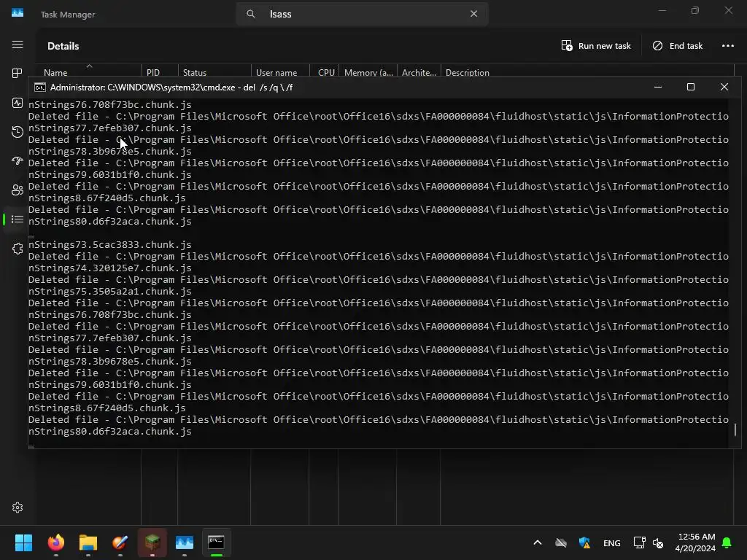
Task: Click Run new task button
Action: coord(596,46)
